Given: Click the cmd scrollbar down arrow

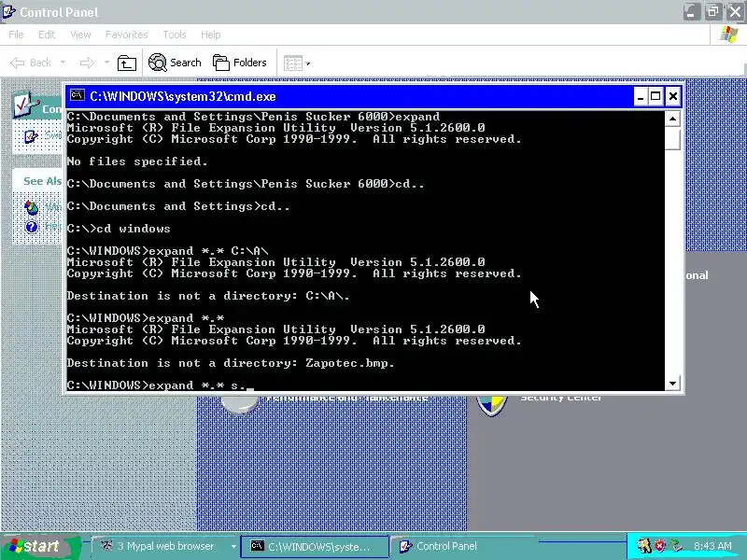Looking at the screenshot, I should (672, 383).
